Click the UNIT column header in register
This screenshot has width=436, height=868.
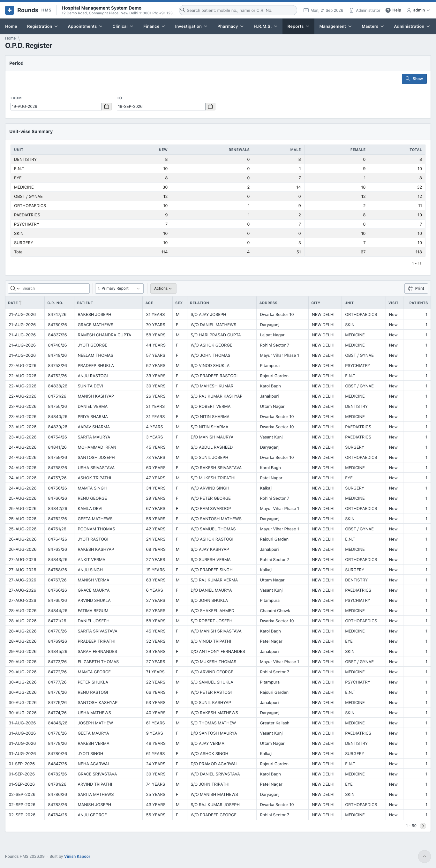[349, 303]
